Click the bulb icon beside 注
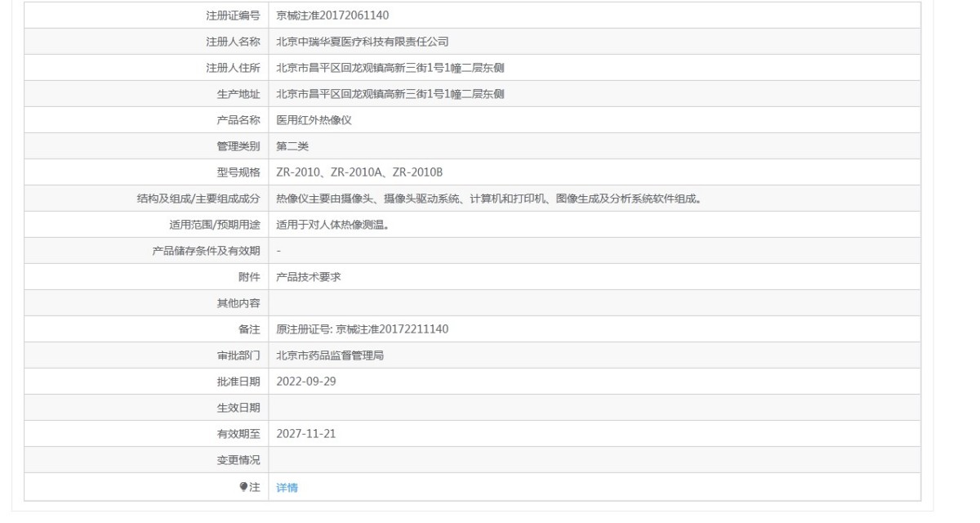The width and height of the screenshot is (980, 523). tap(243, 487)
